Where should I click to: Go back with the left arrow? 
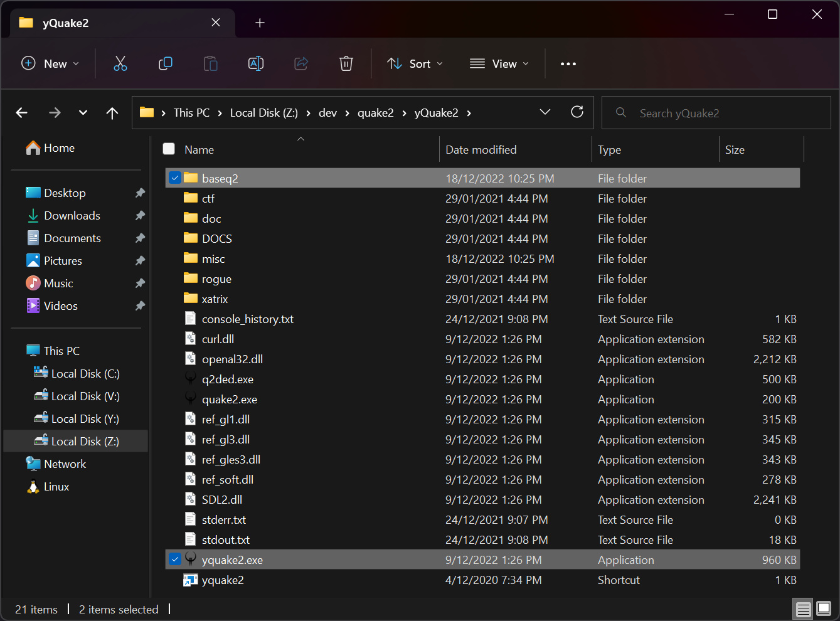click(22, 113)
